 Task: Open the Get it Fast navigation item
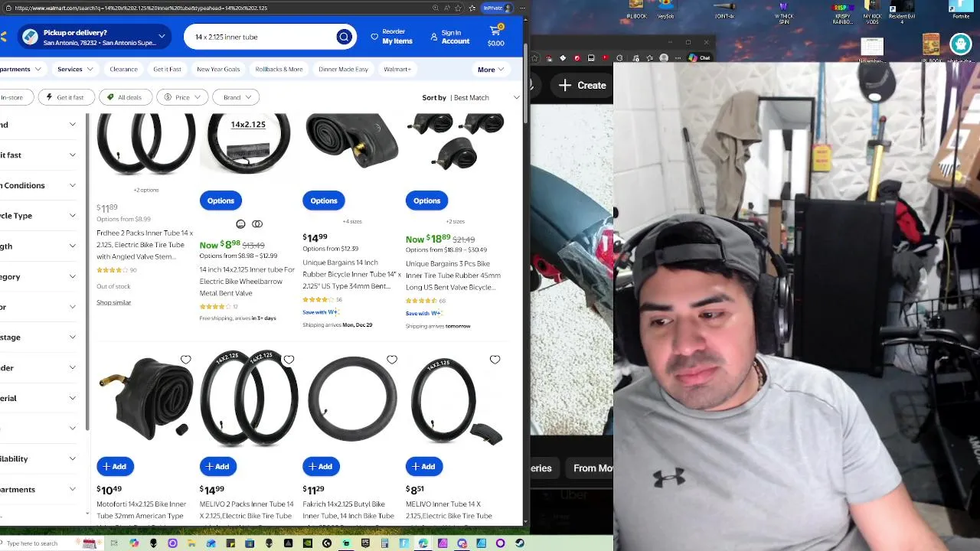tap(167, 69)
